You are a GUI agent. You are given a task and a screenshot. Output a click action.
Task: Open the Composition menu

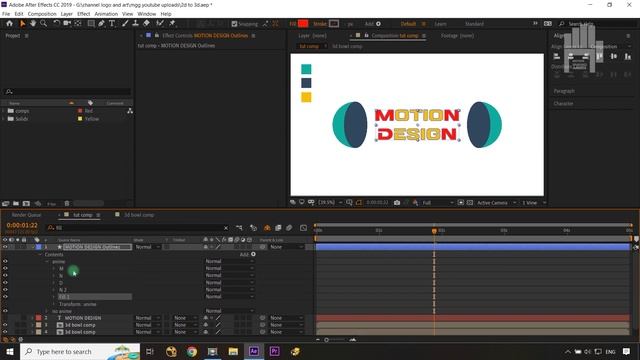[42, 13]
